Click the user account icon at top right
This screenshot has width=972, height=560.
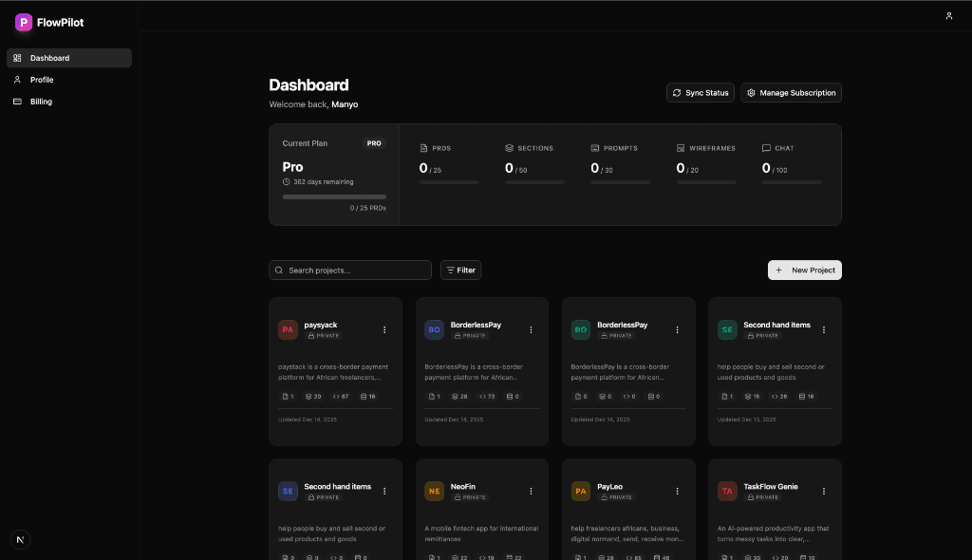click(948, 16)
